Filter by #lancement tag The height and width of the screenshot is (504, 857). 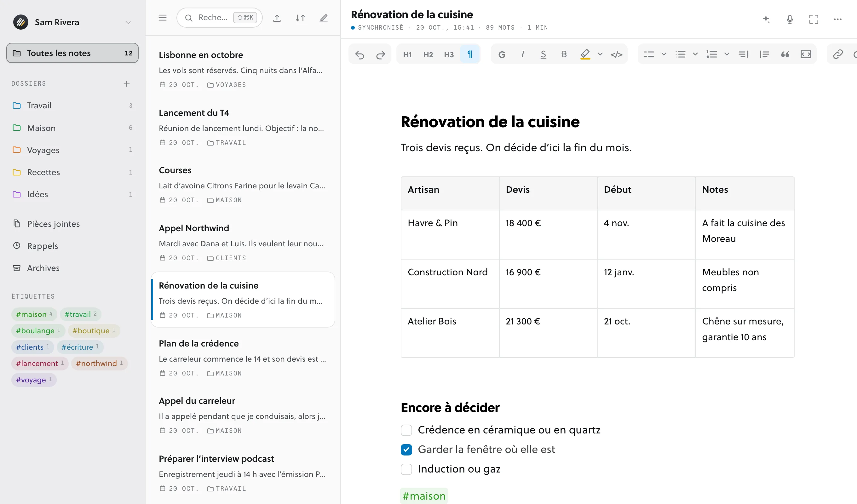tap(40, 363)
